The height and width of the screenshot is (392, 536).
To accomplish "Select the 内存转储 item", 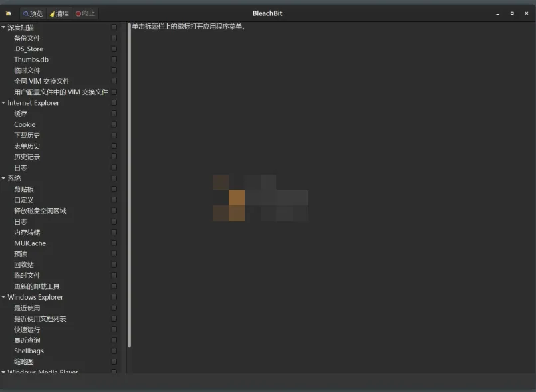I will [27, 232].
